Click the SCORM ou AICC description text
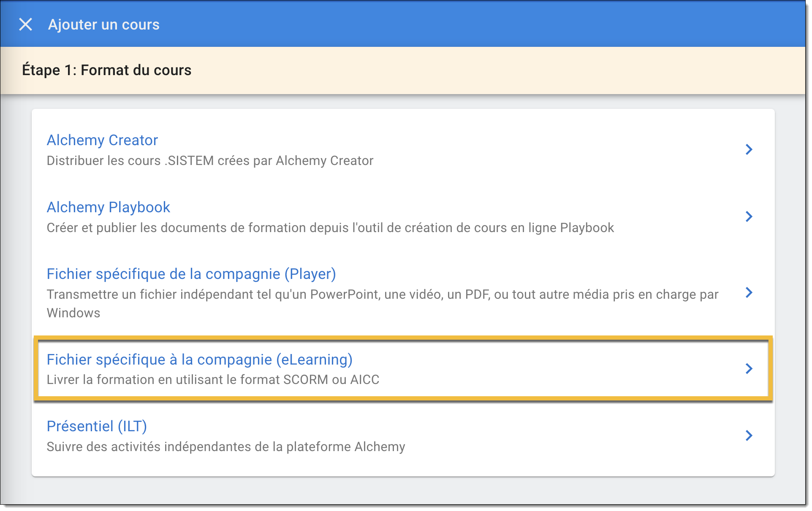 point(213,380)
